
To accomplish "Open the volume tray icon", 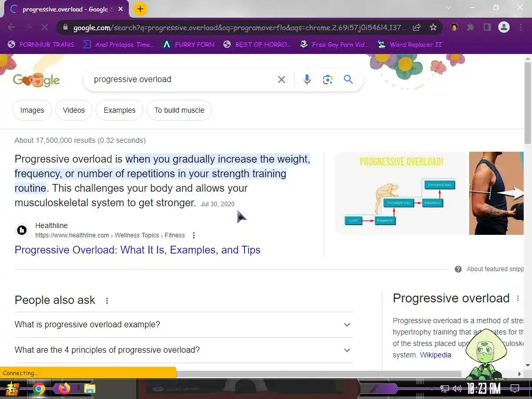I will pos(457,389).
